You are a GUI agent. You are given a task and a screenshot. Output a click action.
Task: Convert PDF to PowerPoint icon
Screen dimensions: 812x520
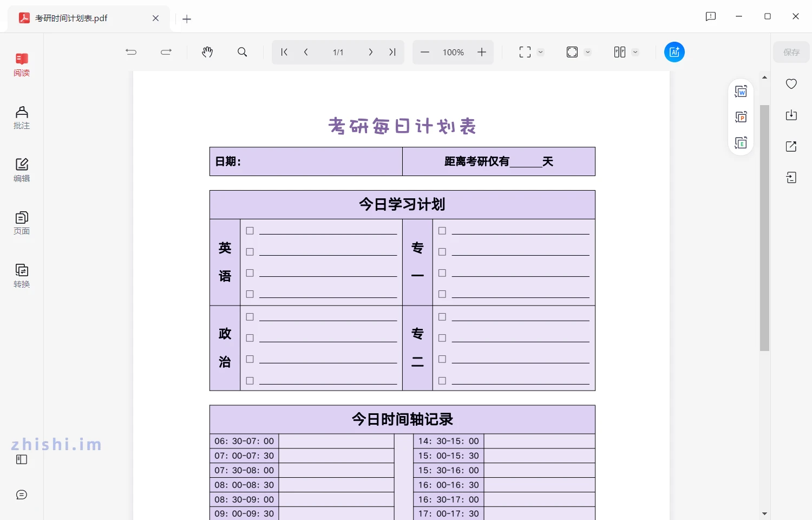tap(741, 117)
